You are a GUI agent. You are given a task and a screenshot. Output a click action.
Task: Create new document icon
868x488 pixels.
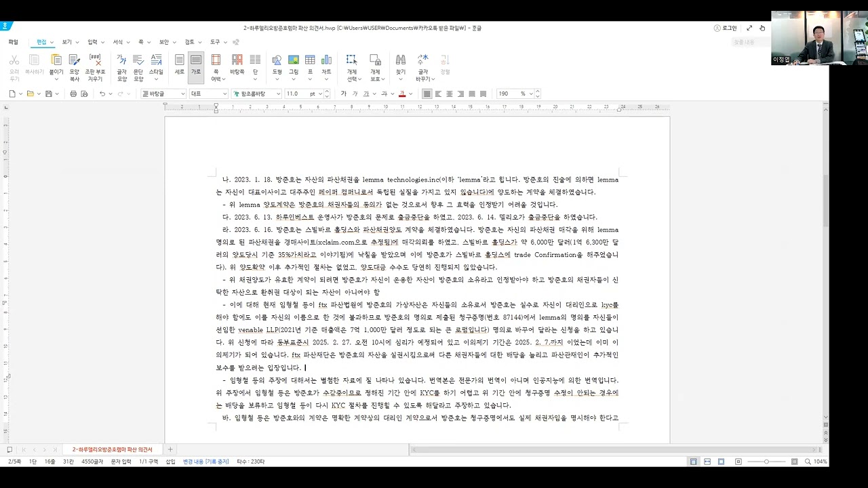point(12,94)
